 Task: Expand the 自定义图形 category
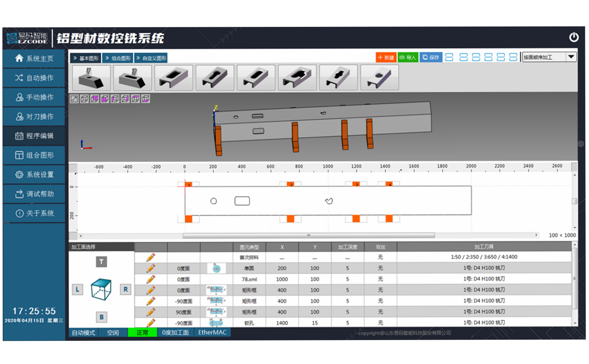pyautogui.click(x=151, y=58)
